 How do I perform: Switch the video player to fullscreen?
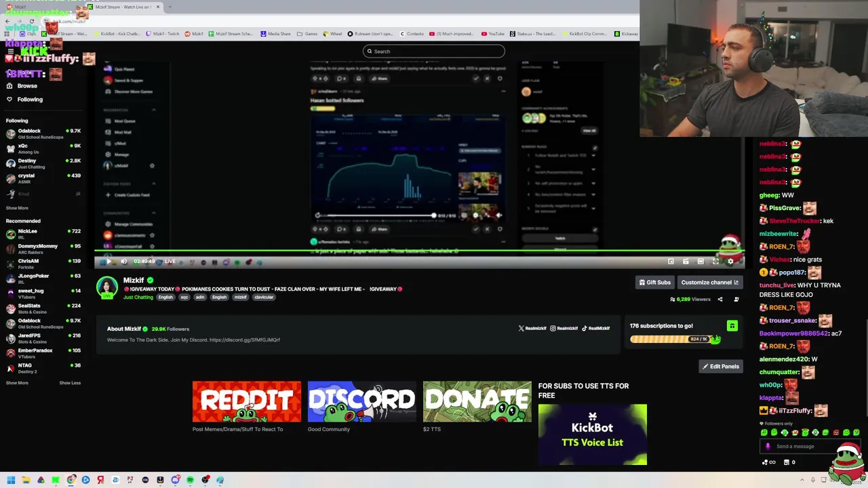715,262
